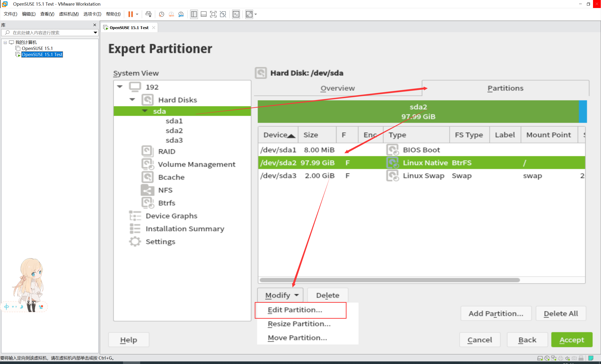
Task: Click the Settings gear icon in System View
Action: [x=135, y=241]
